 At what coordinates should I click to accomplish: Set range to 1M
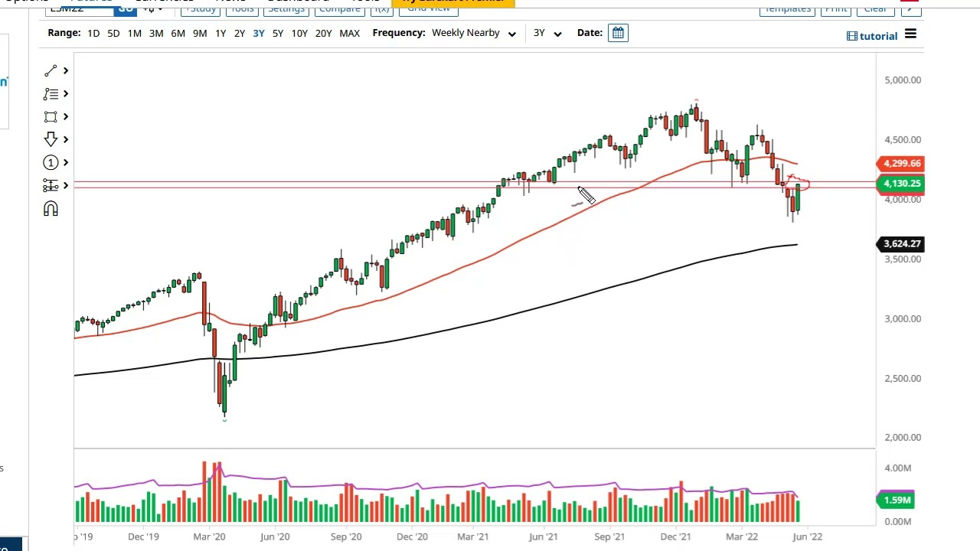point(135,33)
